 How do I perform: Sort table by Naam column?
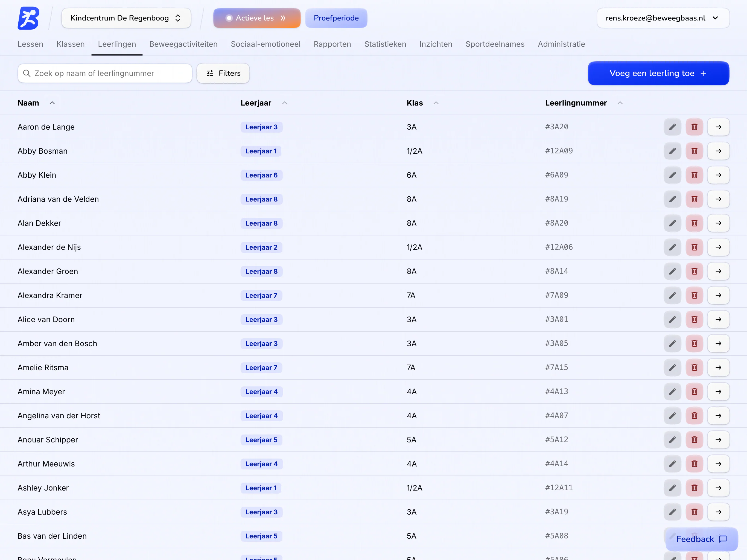click(x=36, y=103)
